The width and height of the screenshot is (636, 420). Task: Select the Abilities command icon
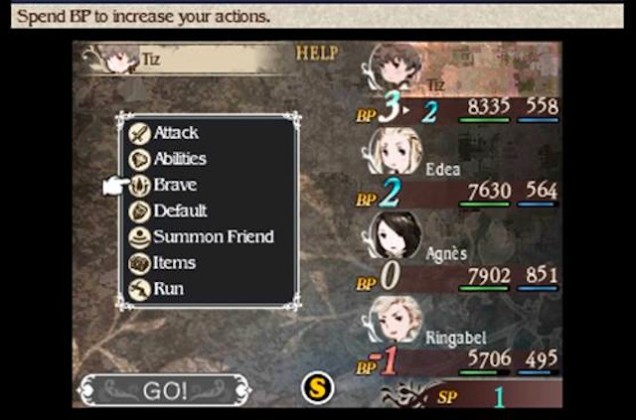[x=140, y=159]
